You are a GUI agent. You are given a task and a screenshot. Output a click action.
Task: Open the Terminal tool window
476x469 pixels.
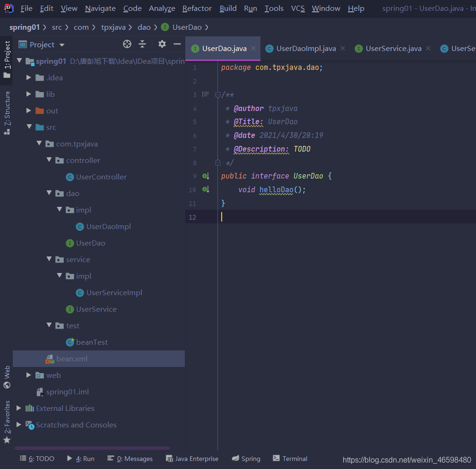(x=290, y=459)
